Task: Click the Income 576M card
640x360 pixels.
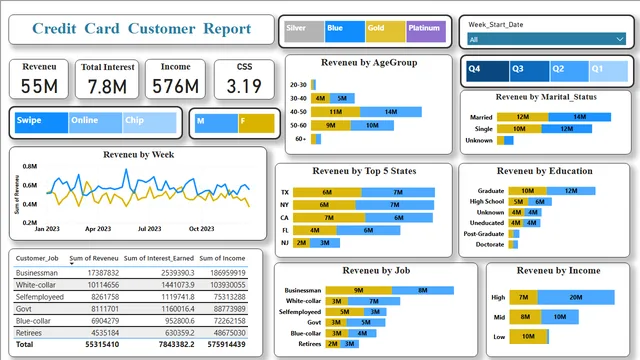Action: coord(176,79)
